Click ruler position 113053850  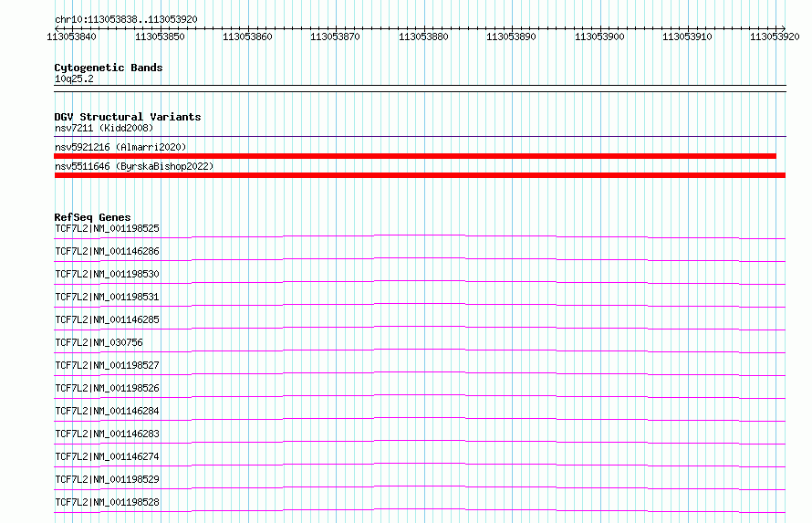pos(160,37)
